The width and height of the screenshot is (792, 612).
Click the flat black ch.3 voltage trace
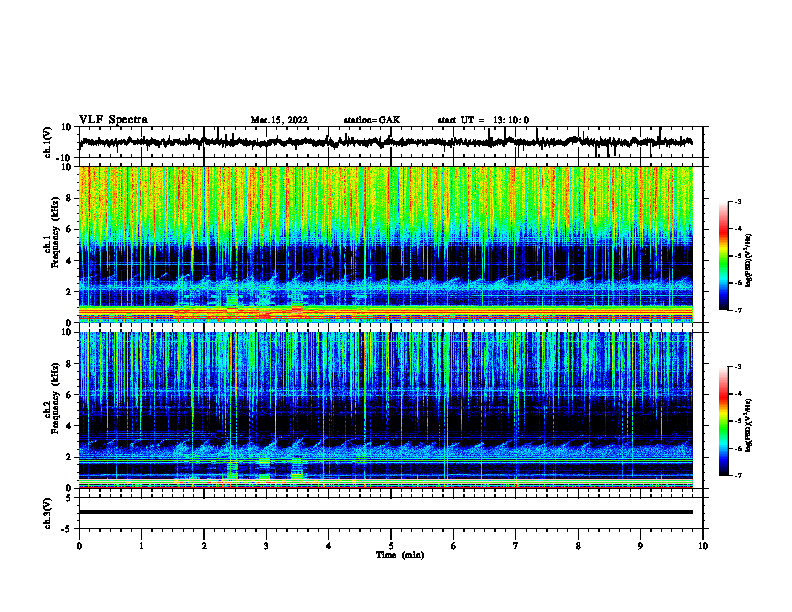[x=385, y=512]
